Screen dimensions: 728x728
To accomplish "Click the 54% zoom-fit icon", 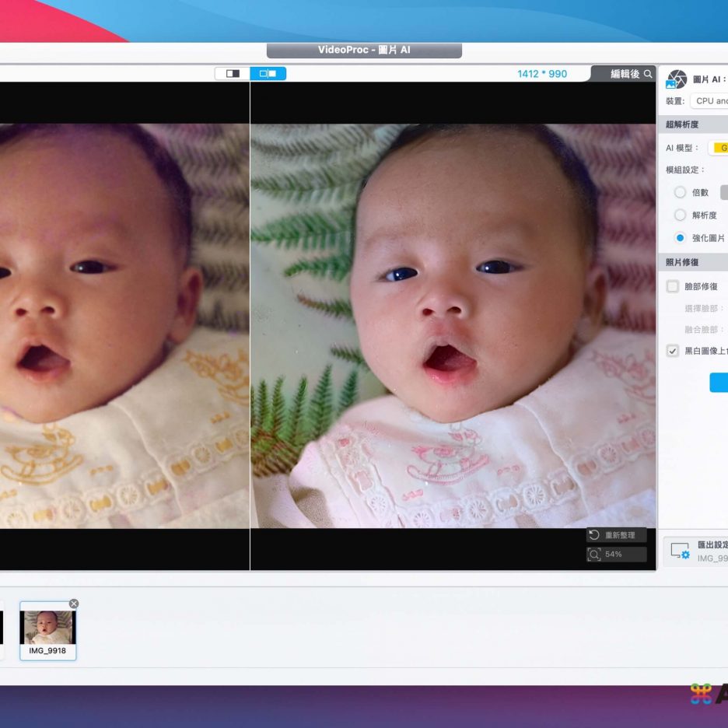I will tap(594, 555).
